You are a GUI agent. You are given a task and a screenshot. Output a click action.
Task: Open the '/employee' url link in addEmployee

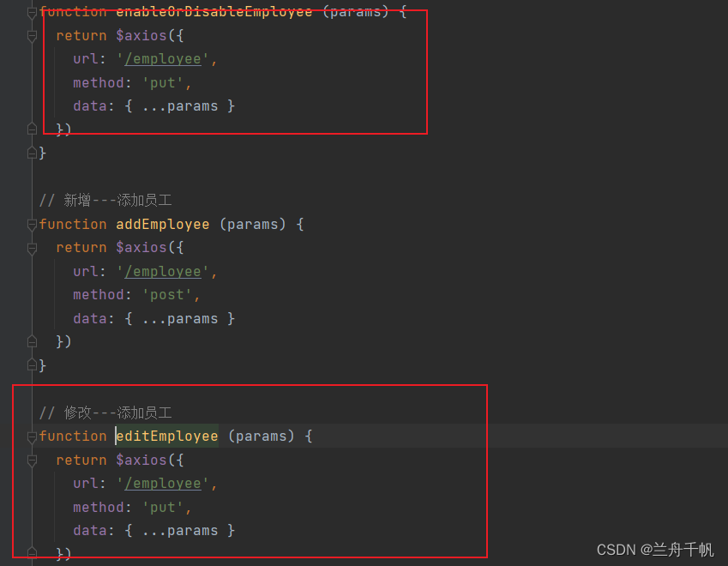click(162, 271)
